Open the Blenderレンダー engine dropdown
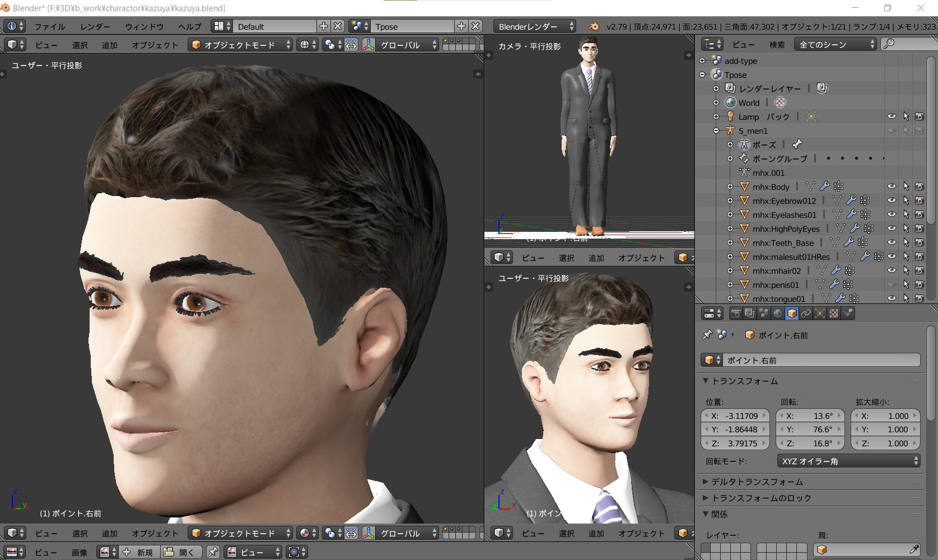This screenshot has width=938, height=560. [535, 26]
